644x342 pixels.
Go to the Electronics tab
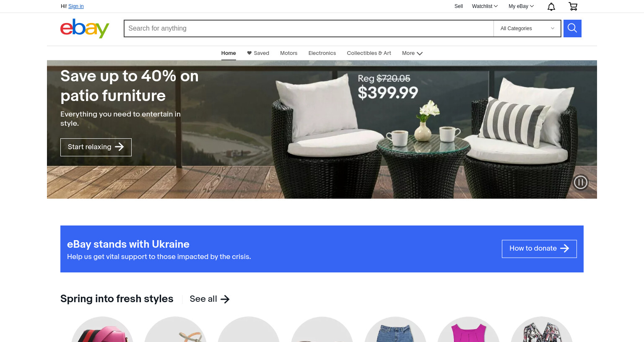322,53
